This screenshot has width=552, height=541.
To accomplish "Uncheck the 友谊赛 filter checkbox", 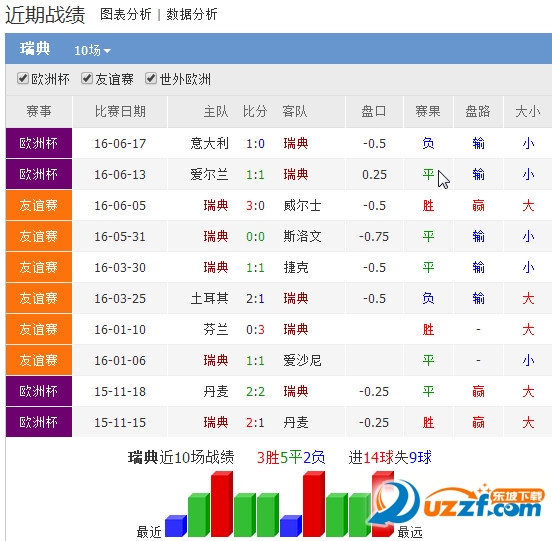I will pyautogui.click(x=87, y=78).
